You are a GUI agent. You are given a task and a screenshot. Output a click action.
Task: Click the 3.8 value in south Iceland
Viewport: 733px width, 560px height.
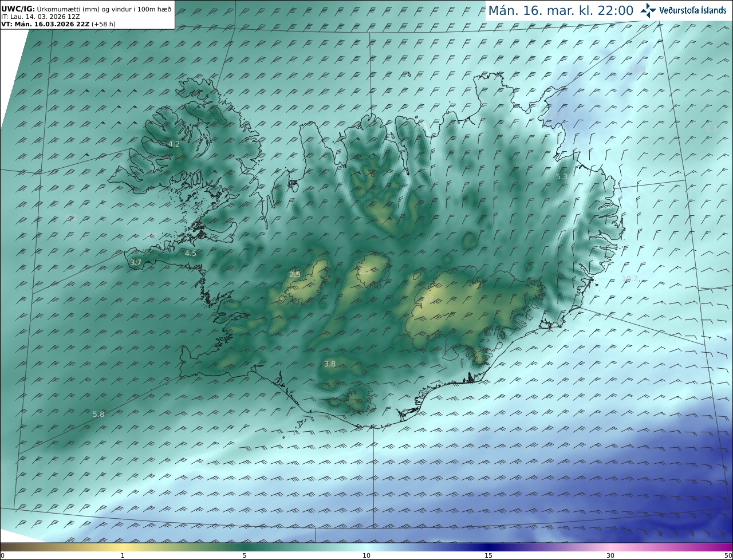(x=330, y=364)
